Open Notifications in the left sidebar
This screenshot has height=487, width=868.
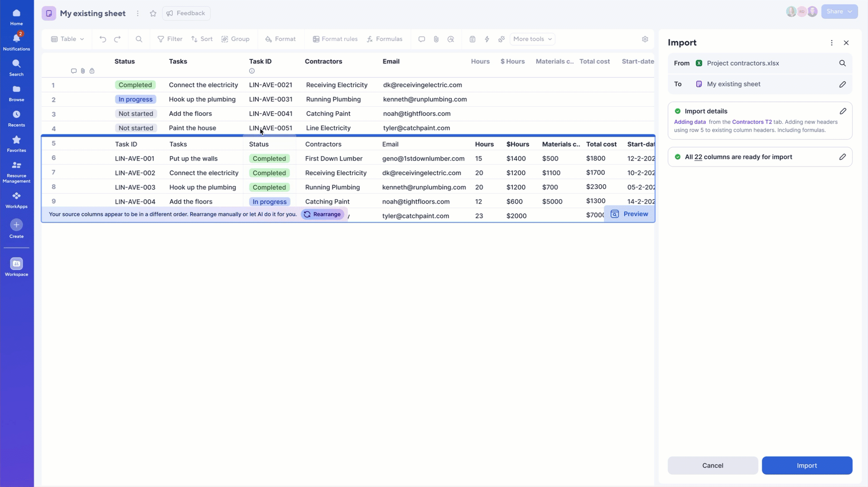pos(16,42)
